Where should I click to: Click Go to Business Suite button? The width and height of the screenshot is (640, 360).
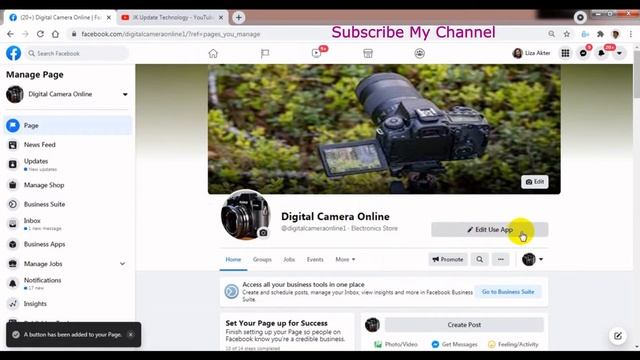(508, 292)
